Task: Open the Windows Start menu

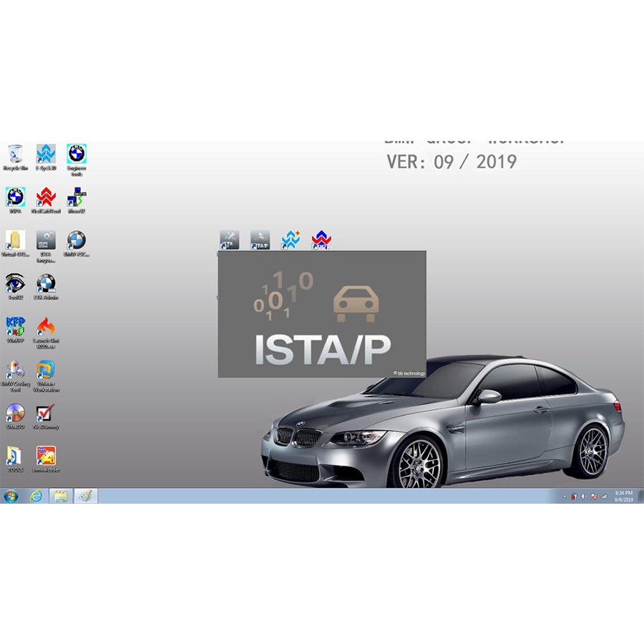Action: 11,496
